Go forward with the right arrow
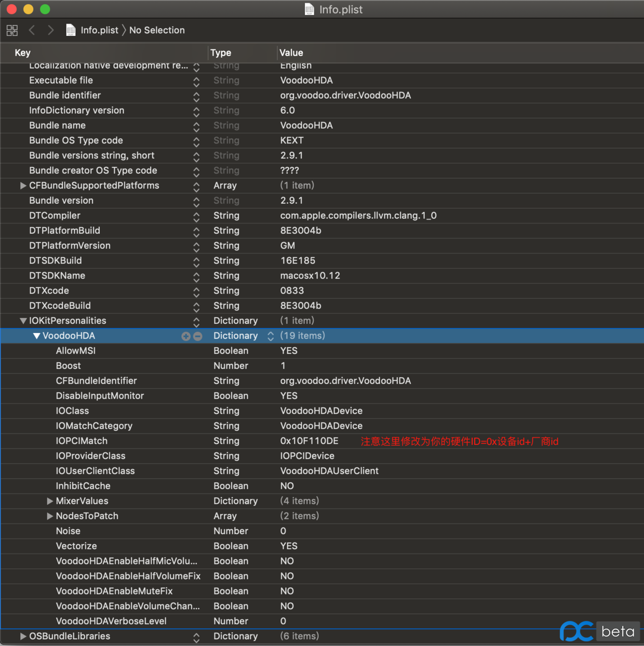Viewport: 644px width, 646px height. (50, 30)
